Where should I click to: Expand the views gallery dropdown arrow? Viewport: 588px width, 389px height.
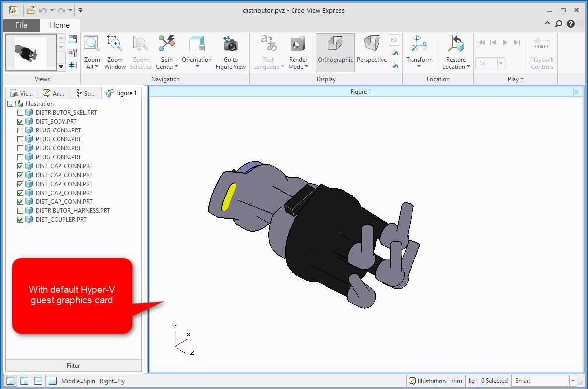coord(61,67)
